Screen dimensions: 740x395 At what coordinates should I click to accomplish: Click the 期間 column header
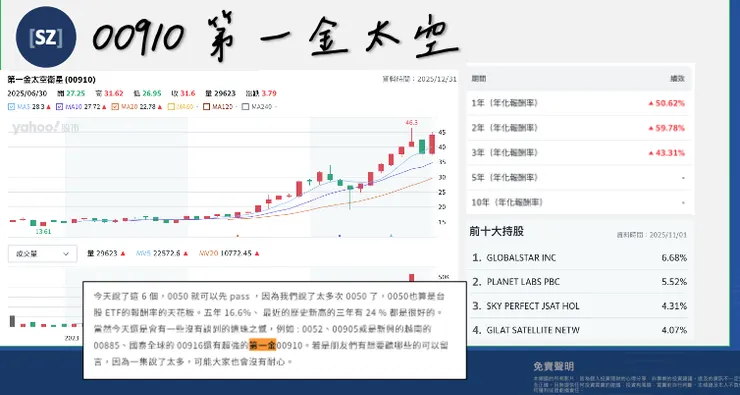point(479,79)
